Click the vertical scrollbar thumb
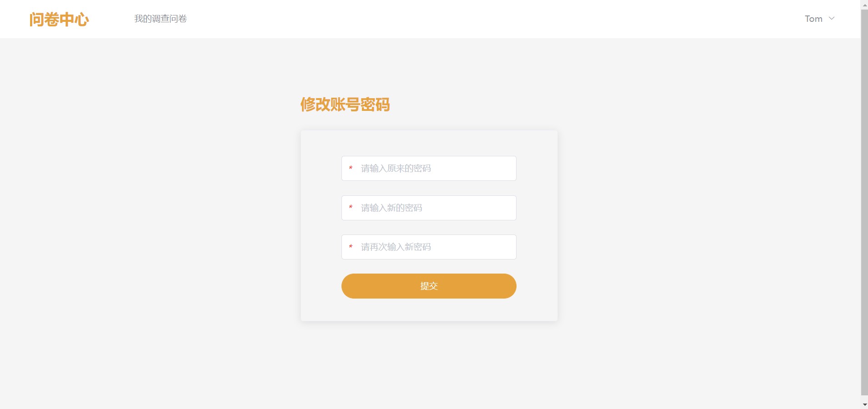Screen dimensions: 868x409 tap(864, 202)
